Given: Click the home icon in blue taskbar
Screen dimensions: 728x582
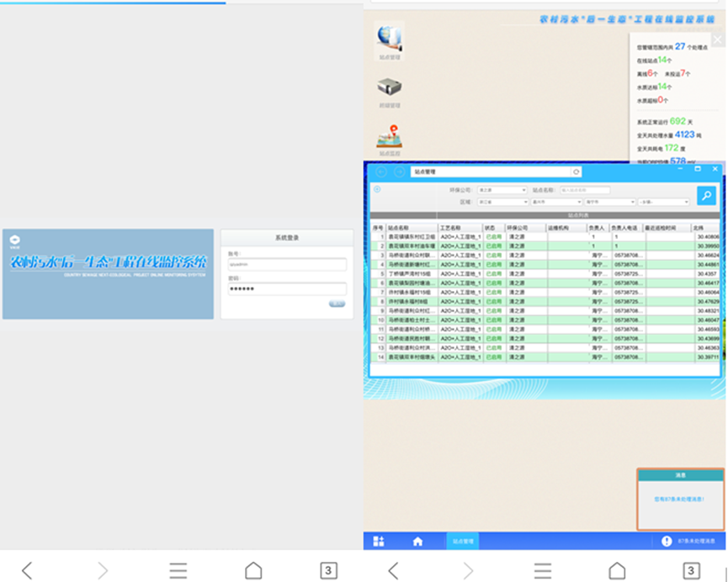Looking at the screenshot, I should point(417,542).
